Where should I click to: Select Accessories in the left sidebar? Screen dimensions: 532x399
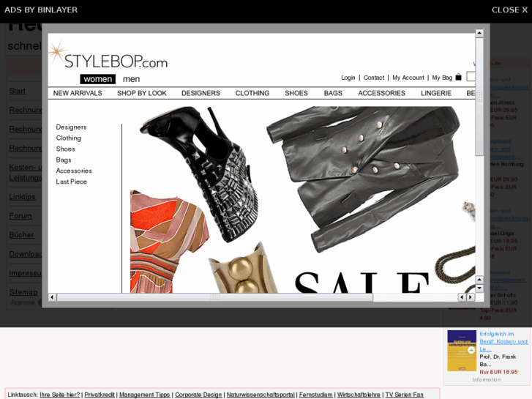74,171
